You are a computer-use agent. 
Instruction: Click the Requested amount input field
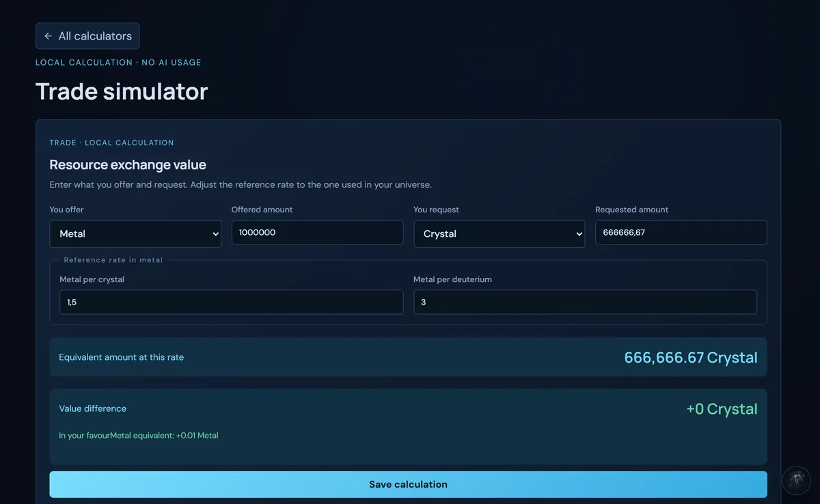pos(681,232)
